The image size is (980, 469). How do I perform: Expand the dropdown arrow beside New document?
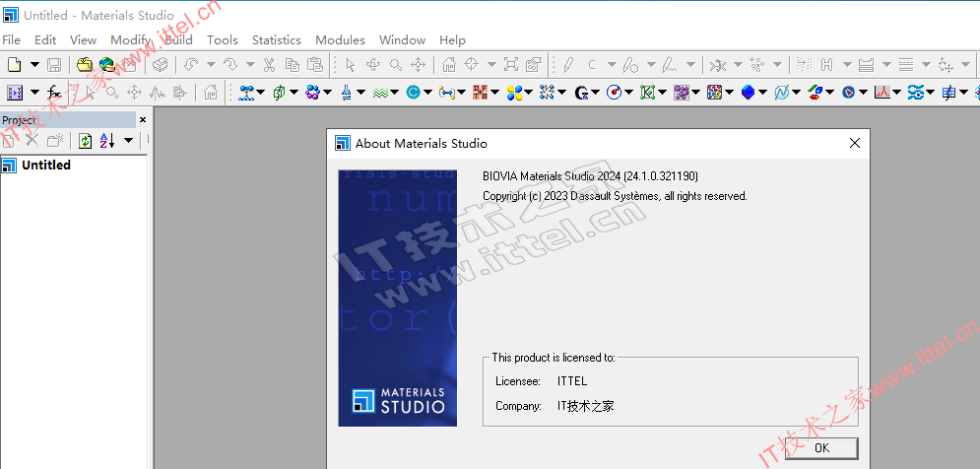click(35, 64)
